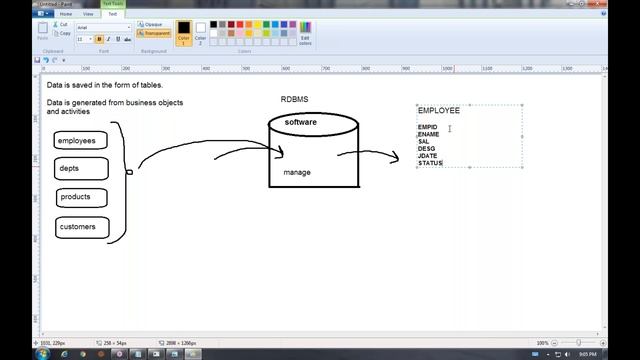The image size is (640, 360).
Task: Open the Arial font family combo box
Action: point(104,27)
